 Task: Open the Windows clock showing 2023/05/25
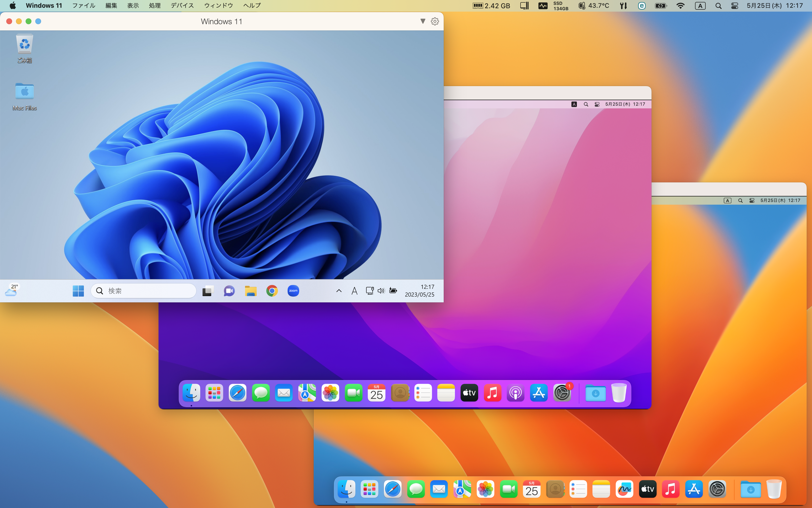coord(420,291)
